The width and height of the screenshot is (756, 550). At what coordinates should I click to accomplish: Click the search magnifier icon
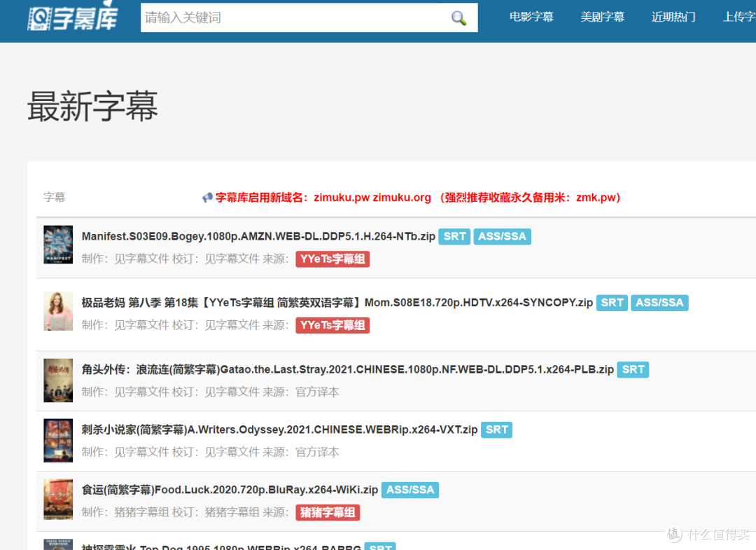(458, 17)
